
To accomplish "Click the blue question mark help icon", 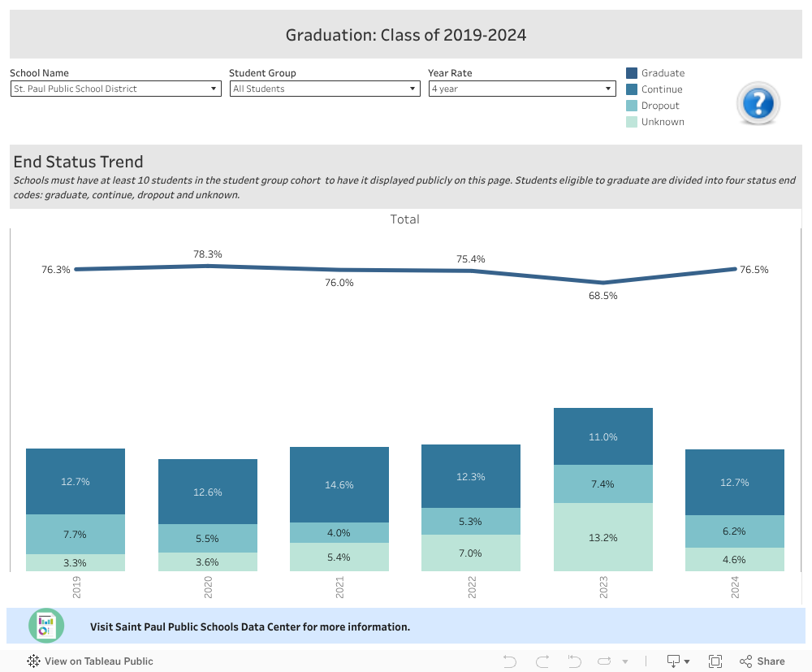I will (x=758, y=104).
